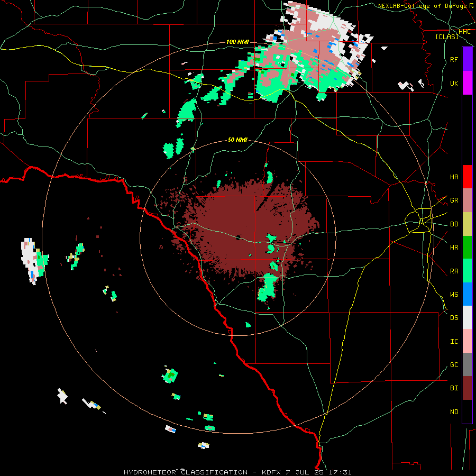Click the BD yellow legend swatch

467,224
